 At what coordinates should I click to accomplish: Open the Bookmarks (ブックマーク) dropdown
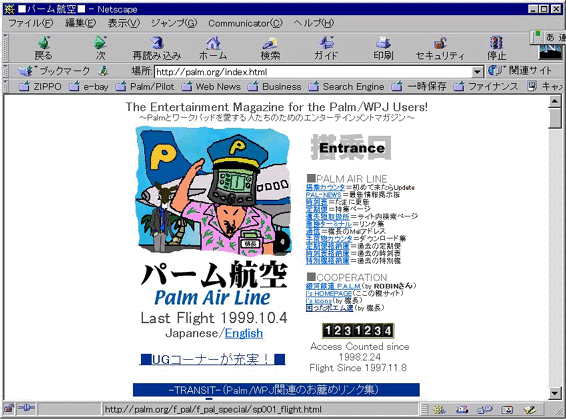pyautogui.click(x=54, y=71)
